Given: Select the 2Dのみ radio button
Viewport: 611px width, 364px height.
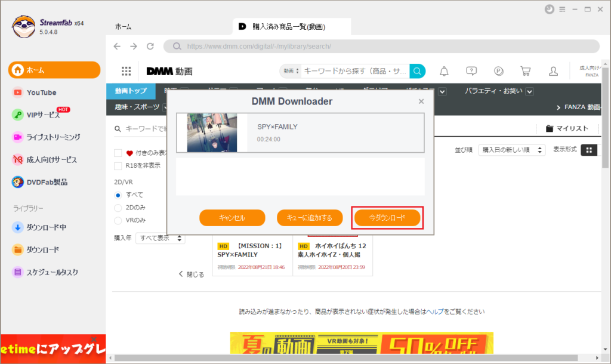Looking at the screenshot, I should (118, 208).
